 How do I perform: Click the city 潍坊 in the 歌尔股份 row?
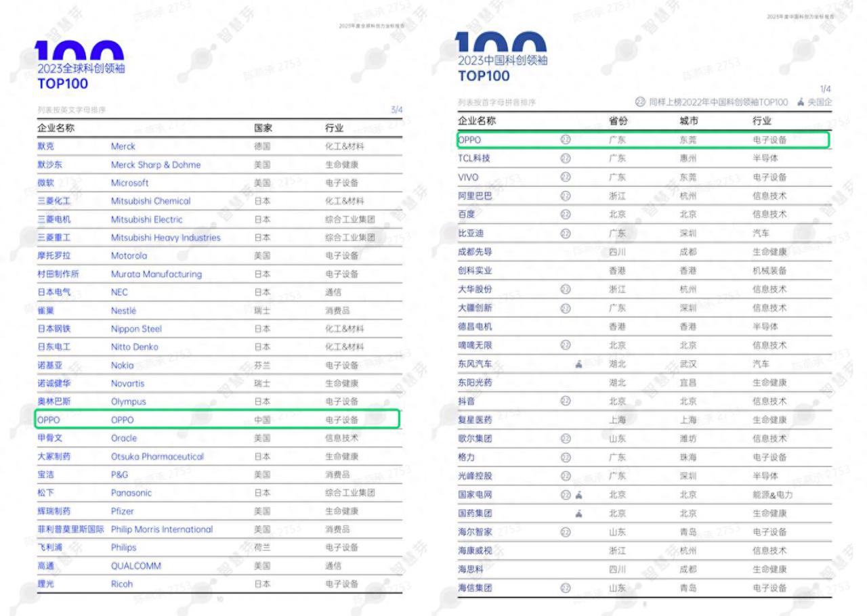click(x=688, y=439)
